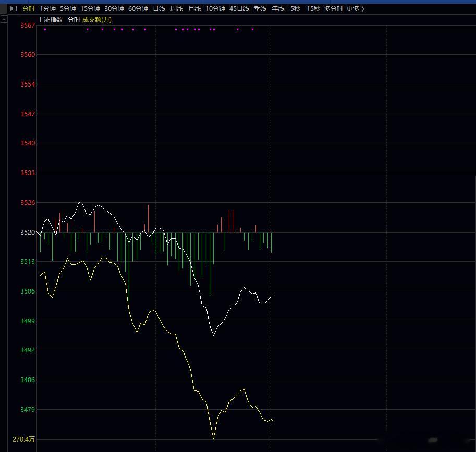This screenshot has width=476, height=452.
Task: Open the 年线 yearly chart
Action: (x=278, y=9)
